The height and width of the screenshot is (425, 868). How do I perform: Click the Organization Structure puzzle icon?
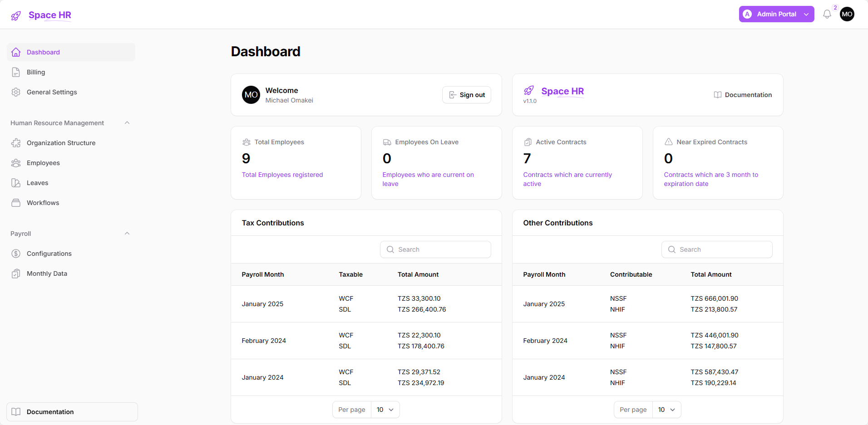click(16, 143)
